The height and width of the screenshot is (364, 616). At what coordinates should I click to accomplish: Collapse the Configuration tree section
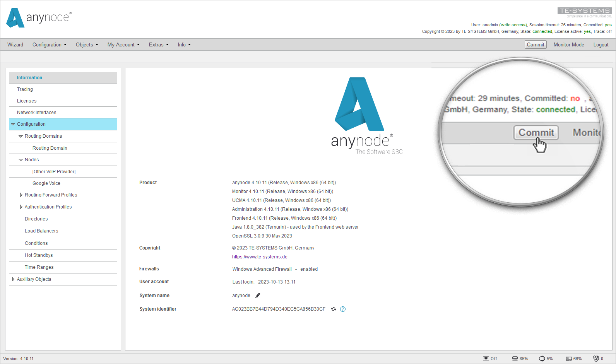pyautogui.click(x=13, y=124)
